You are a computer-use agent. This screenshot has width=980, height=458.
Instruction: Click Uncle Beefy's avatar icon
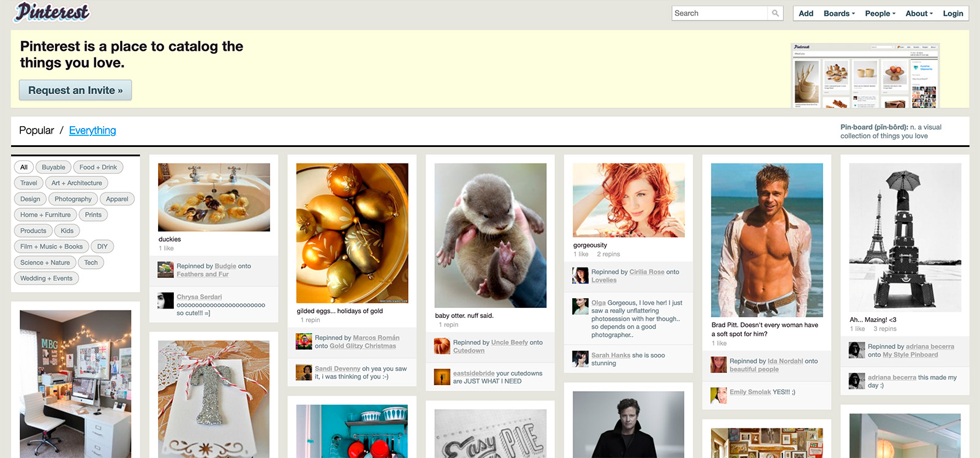(x=442, y=347)
